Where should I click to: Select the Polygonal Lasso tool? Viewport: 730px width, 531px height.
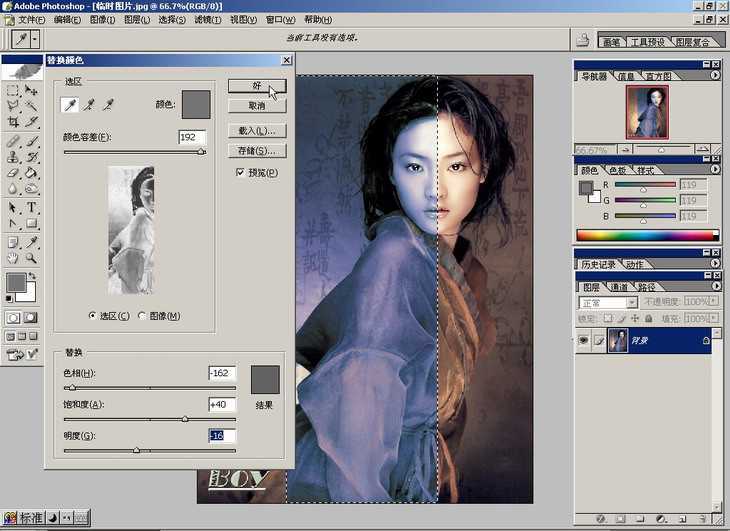click(13, 106)
